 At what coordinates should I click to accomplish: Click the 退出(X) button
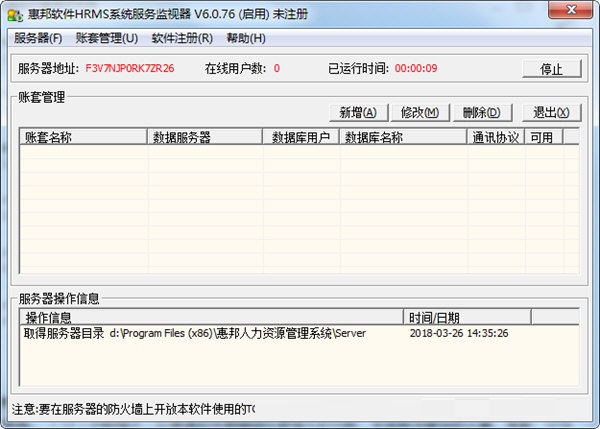[552, 113]
